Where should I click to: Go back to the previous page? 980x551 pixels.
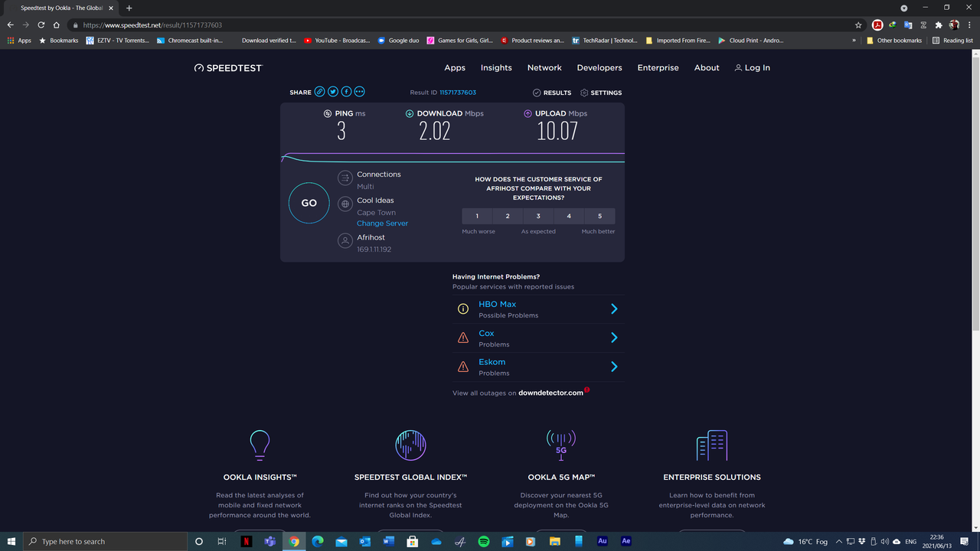(10, 25)
